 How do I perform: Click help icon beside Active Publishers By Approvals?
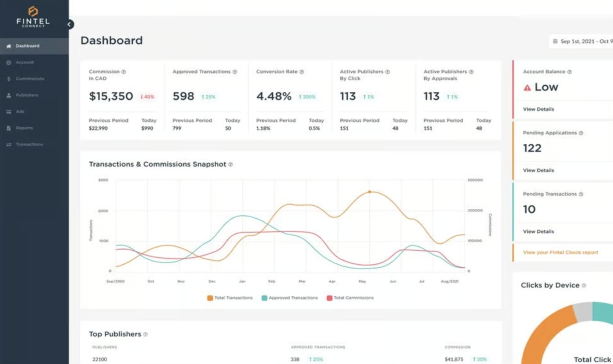tap(471, 72)
